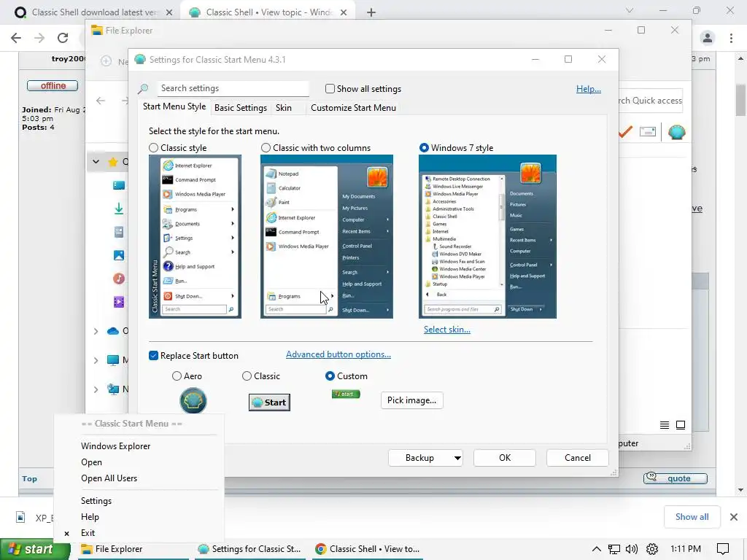Click the Help... link in settings dialog
This screenshot has width=747, height=560.
(589, 89)
